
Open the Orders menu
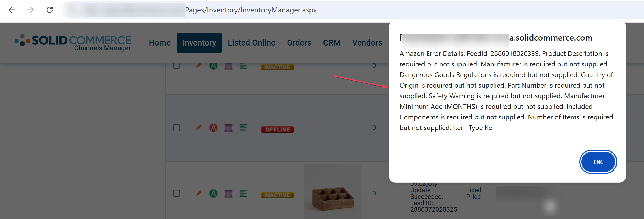tap(299, 43)
